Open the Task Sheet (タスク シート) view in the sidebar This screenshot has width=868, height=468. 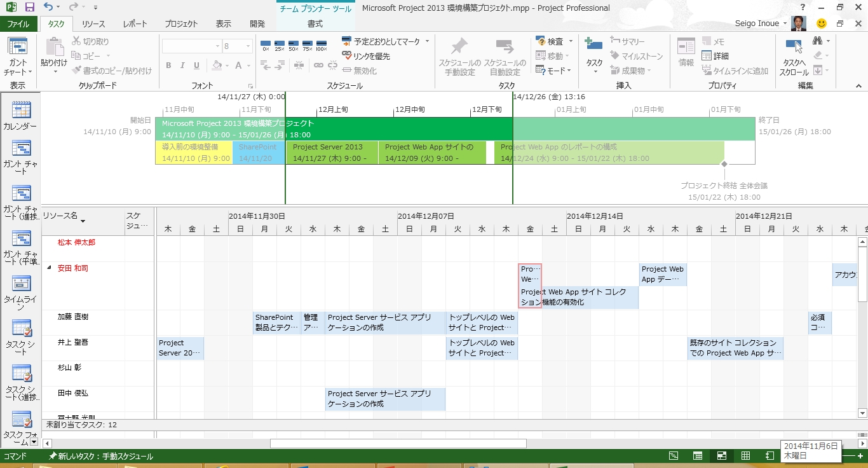tap(21, 337)
